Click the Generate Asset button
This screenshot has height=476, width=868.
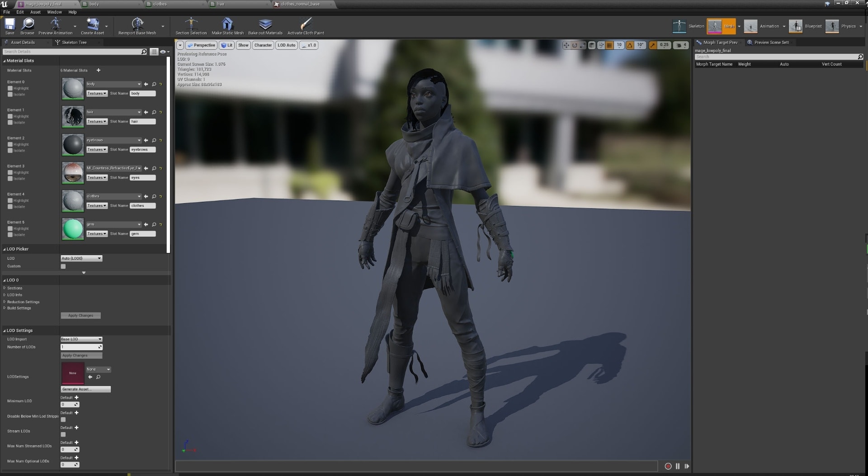tap(85, 389)
